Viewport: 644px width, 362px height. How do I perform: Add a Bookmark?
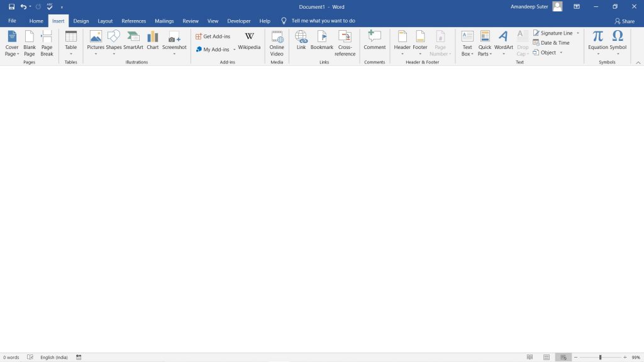tap(322, 40)
